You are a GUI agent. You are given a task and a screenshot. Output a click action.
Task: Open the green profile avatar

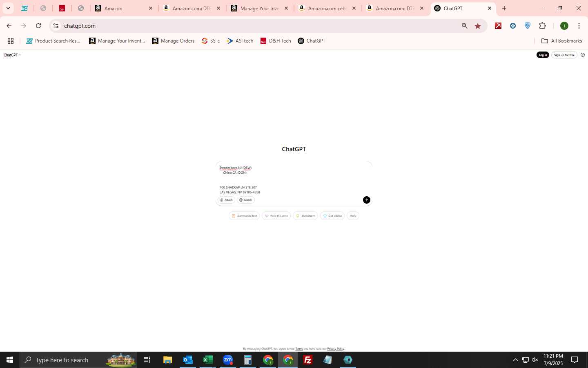[x=564, y=26]
